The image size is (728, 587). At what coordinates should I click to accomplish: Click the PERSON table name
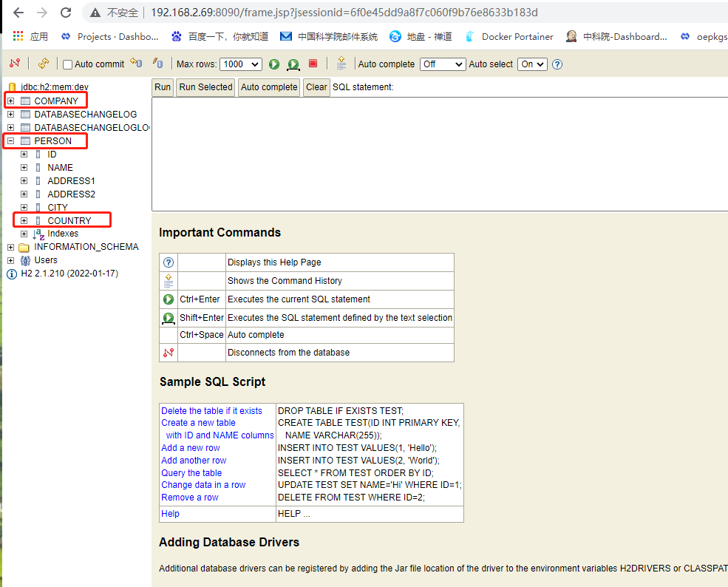pos(53,140)
